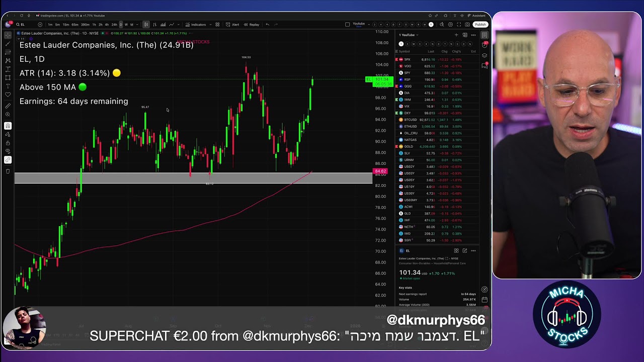Toggle the magnet mode tool

8,125
